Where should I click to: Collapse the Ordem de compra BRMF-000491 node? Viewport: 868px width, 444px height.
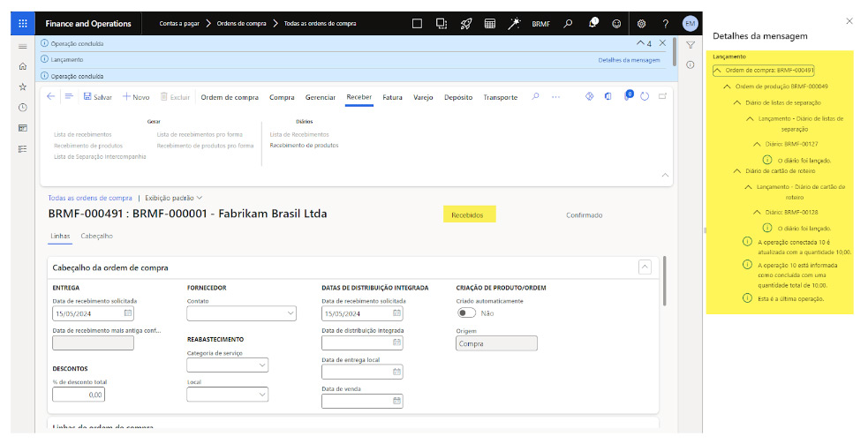718,70
